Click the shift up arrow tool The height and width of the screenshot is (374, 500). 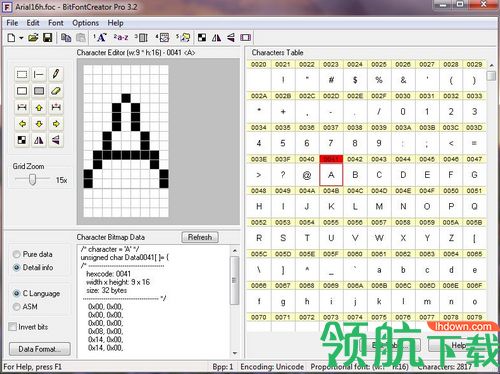tap(39, 107)
